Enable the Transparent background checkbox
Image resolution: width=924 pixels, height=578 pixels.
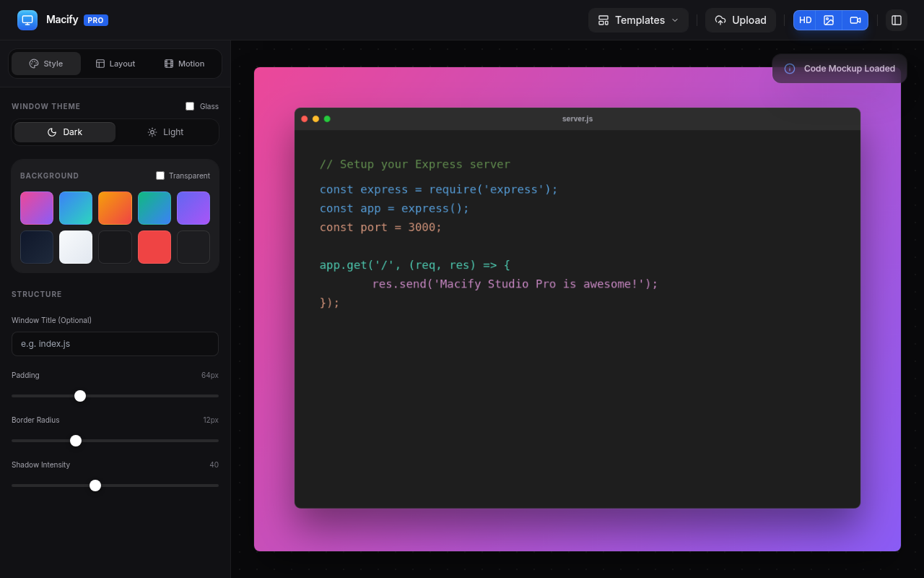(160, 175)
